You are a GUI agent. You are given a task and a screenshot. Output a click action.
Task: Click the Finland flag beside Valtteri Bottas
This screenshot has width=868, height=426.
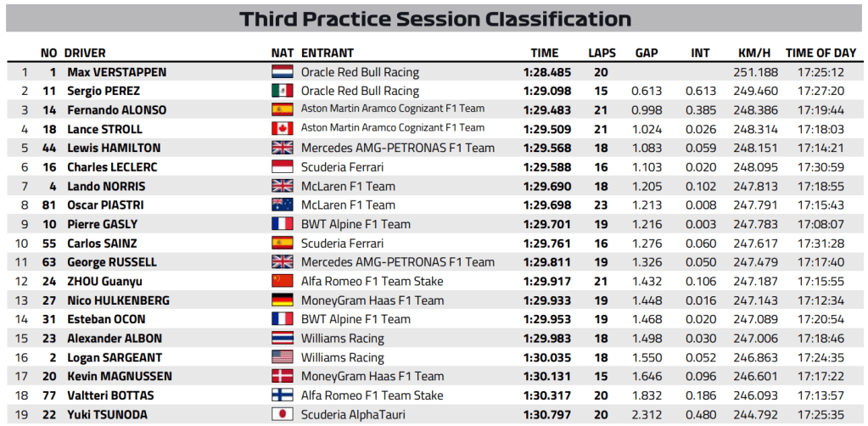282,395
